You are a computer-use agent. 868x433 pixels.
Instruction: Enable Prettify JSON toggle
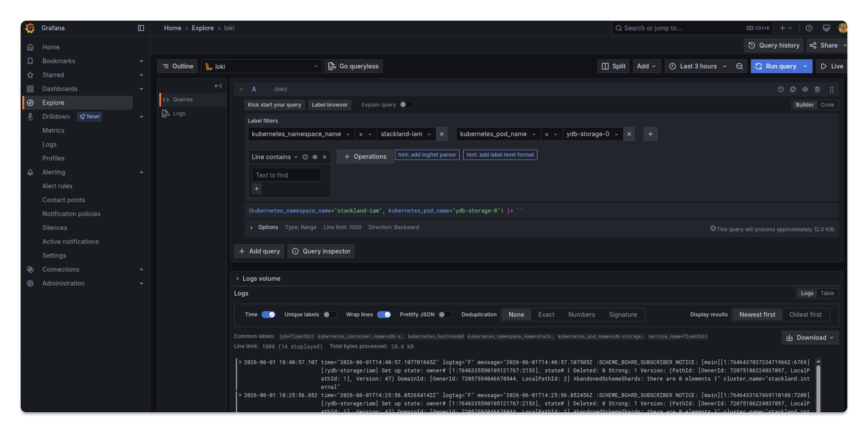[445, 315]
